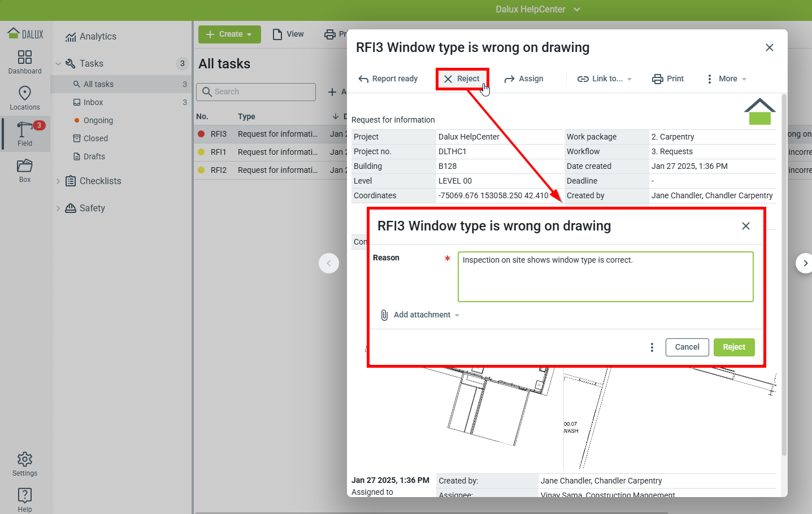This screenshot has width=812, height=514.
Task: Open the Help icon in sidebar
Action: [25, 500]
